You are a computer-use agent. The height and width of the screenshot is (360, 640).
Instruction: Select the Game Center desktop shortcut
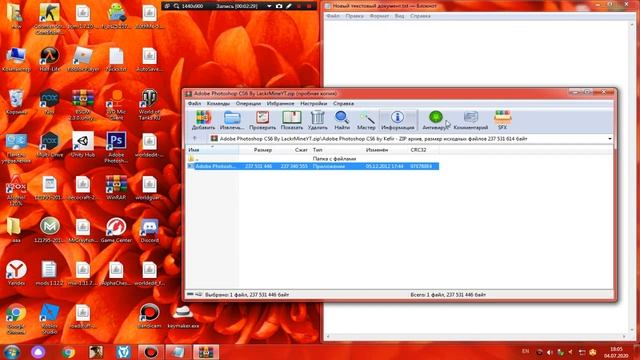[116, 230]
